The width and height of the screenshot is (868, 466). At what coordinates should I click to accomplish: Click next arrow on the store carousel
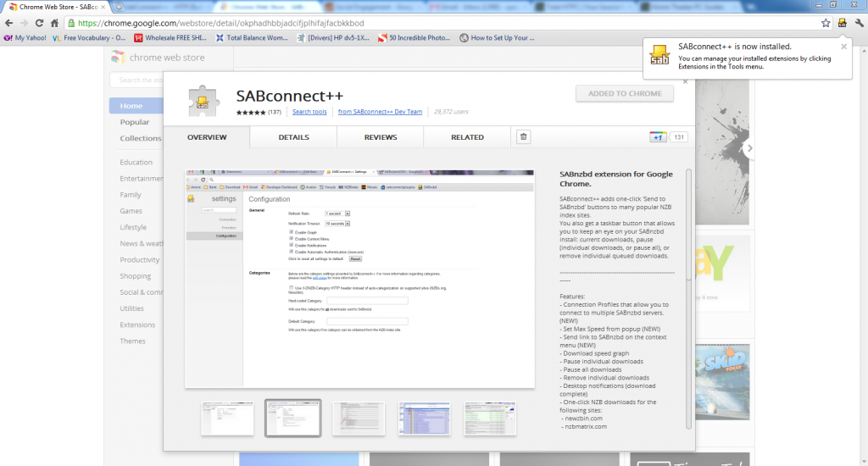point(749,148)
